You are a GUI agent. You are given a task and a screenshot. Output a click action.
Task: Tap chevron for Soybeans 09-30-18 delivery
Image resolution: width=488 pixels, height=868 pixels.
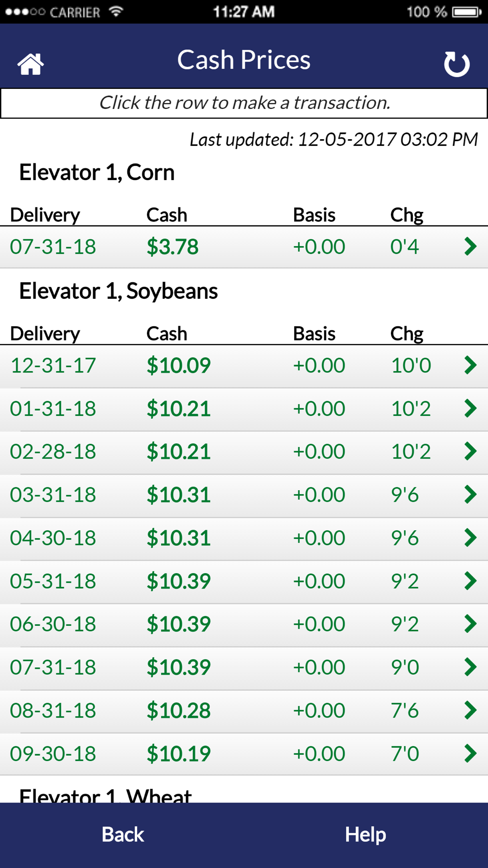point(470,753)
